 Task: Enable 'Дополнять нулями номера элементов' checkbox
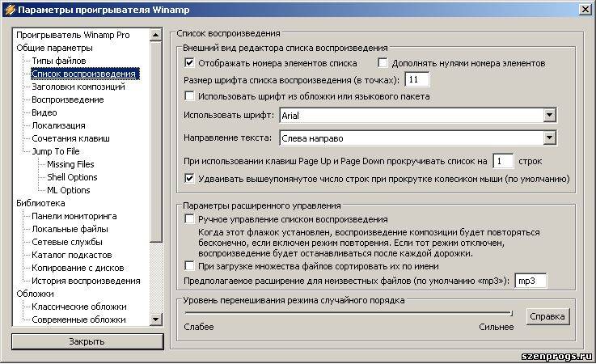[x=384, y=63]
